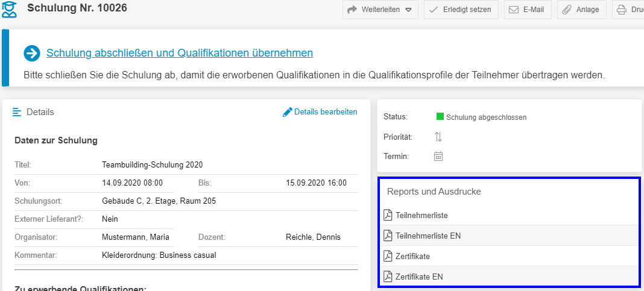Click the Details list icon
Viewport: 644px width, 291px height.
coord(17,112)
